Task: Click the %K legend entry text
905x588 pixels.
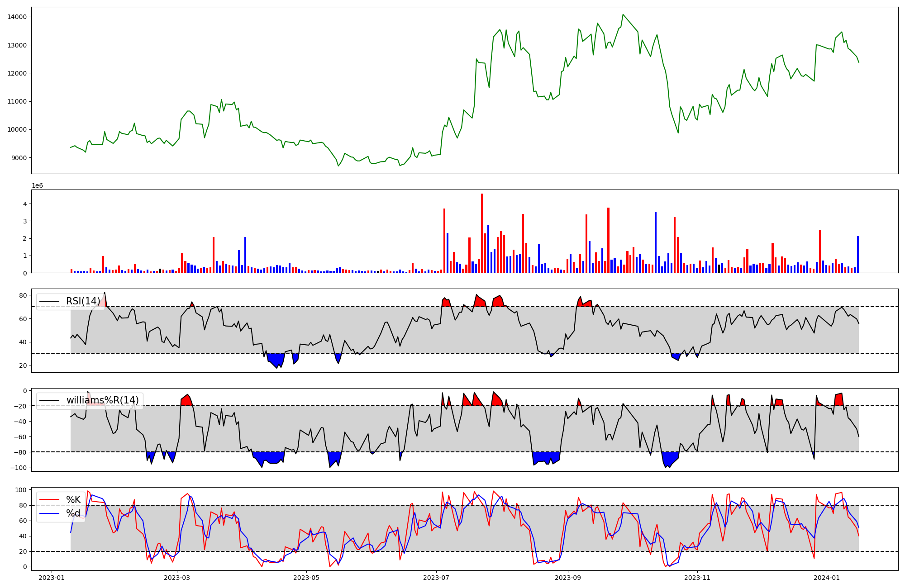Action: (73, 500)
